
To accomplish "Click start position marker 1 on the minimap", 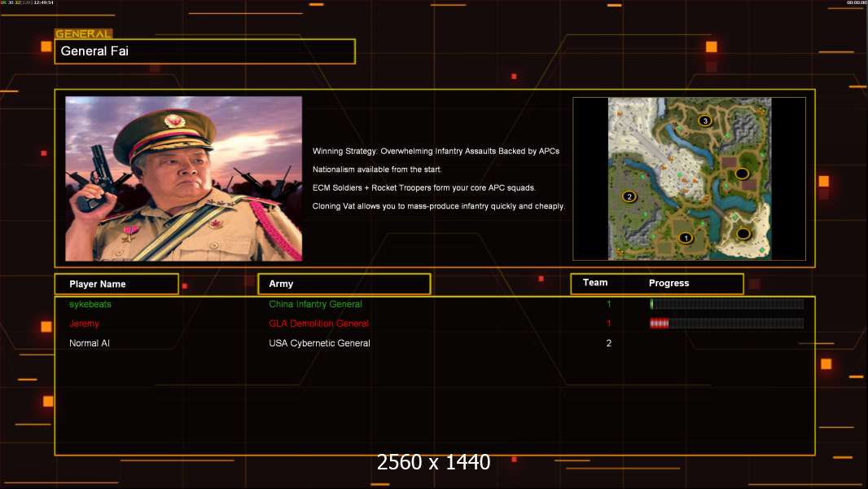I will coord(686,238).
